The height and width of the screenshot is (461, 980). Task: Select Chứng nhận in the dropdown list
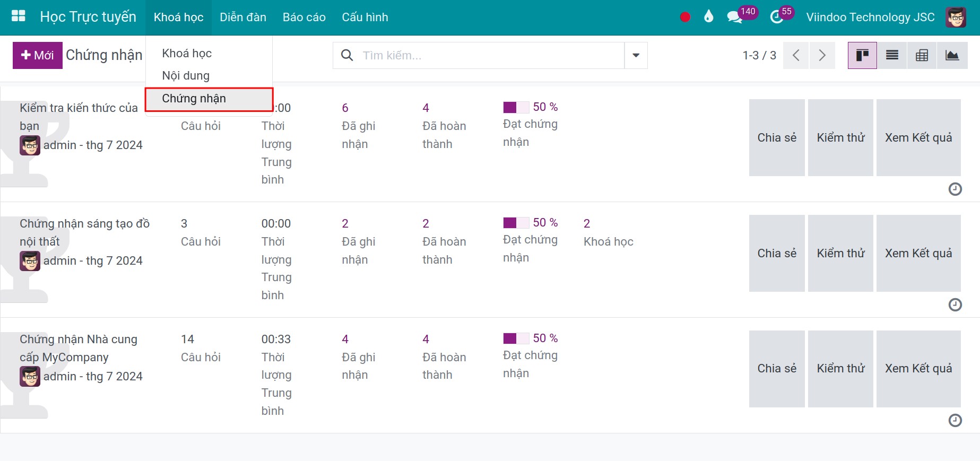point(209,99)
